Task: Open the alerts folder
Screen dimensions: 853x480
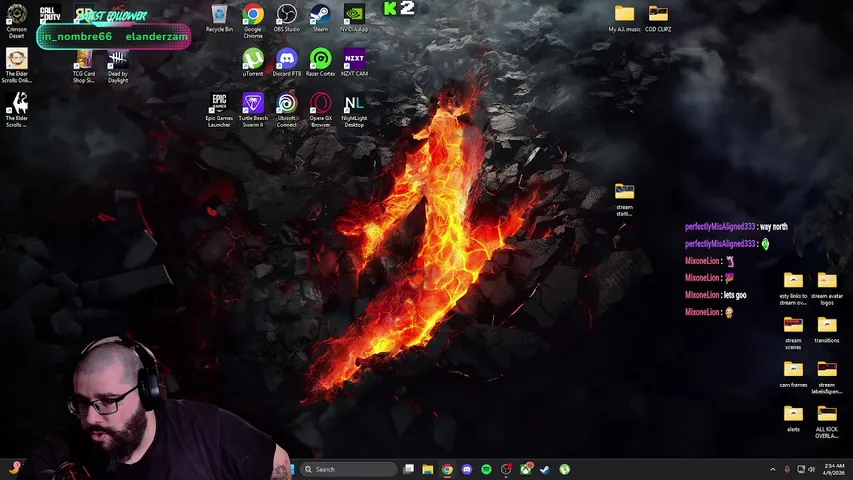Action: (x=793, y=419)
